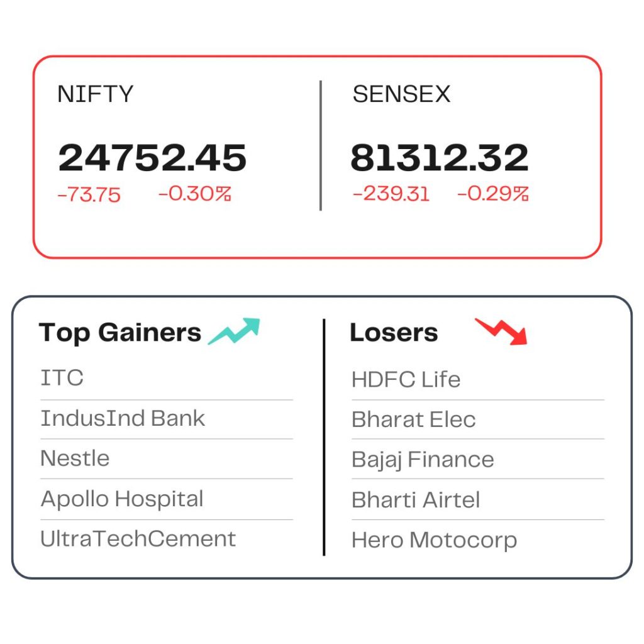
Task: Click the NIFTY index label
Action: pyautogui.click(x=96, y=94)
